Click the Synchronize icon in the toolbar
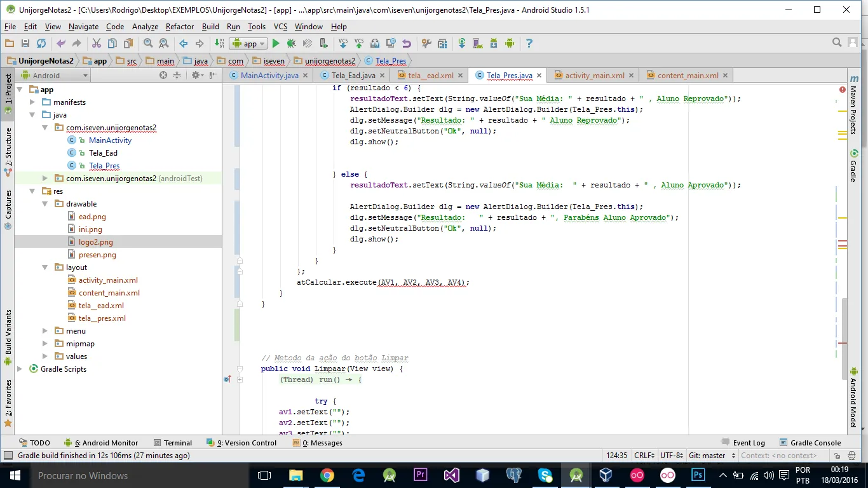Screen dimensions: 868x488 pyautogui.click(x=41, y=43)
